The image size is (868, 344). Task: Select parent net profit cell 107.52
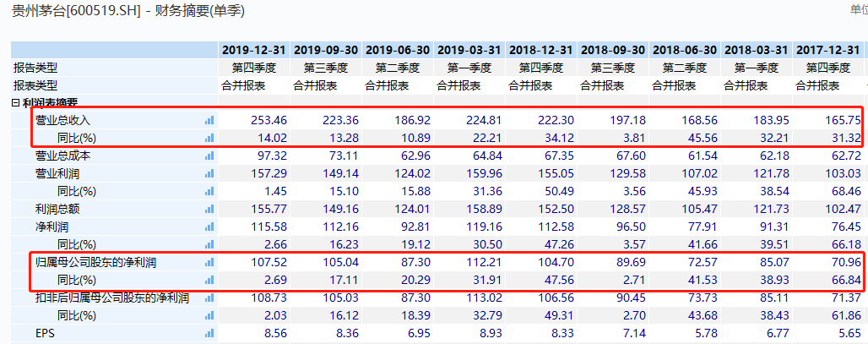pos(269,262)
